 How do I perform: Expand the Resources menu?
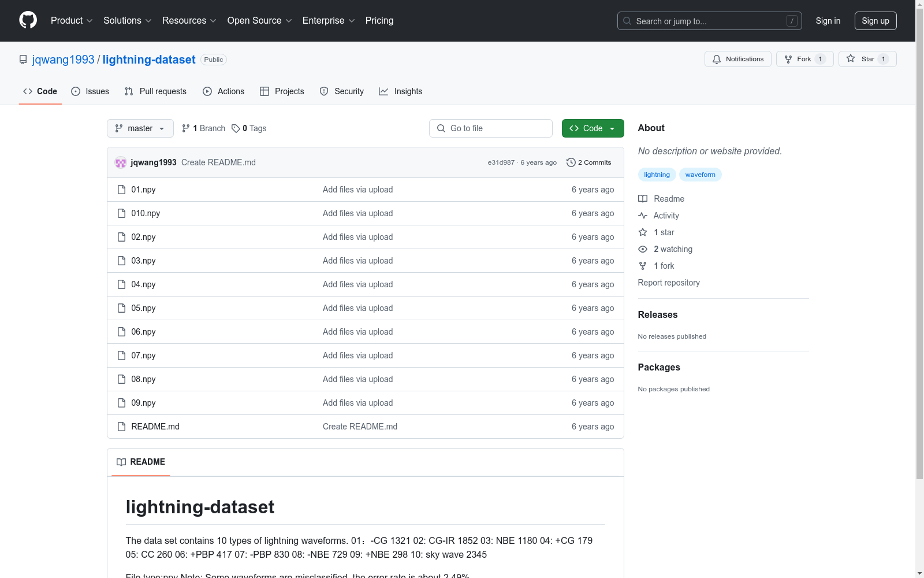(189, 21)
